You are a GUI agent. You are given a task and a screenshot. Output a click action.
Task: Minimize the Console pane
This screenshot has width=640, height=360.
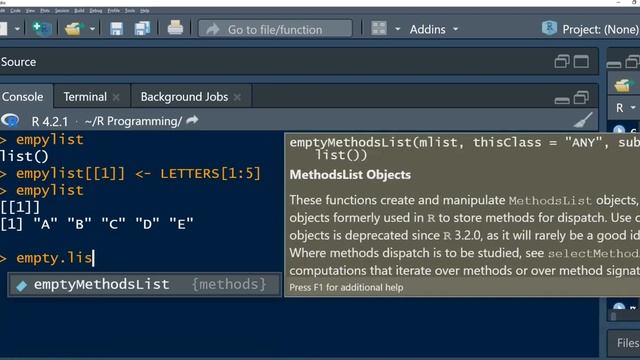click(562, 100)
